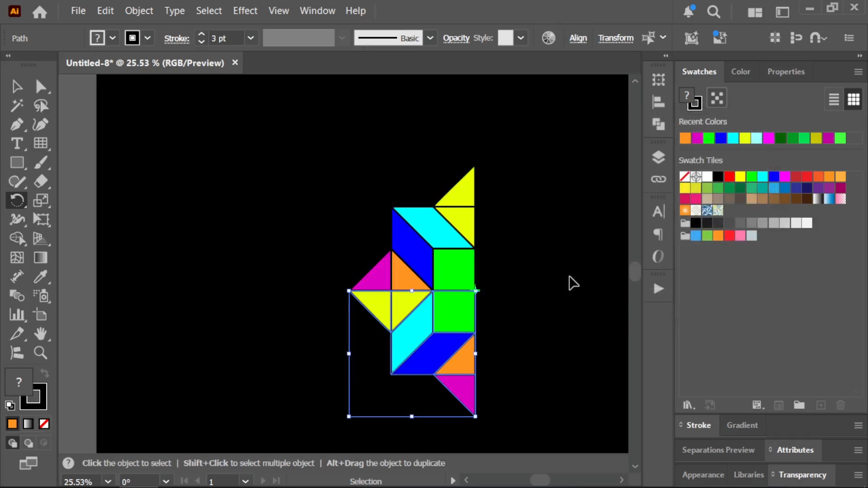Set fill to None in toolbox

pyautogui.click(x=44, y=424)
